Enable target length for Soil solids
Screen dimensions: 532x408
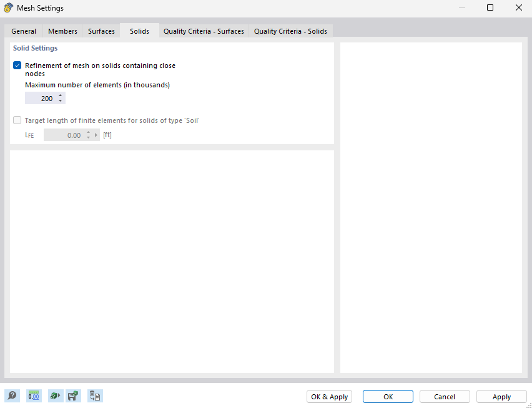[17, 120]
